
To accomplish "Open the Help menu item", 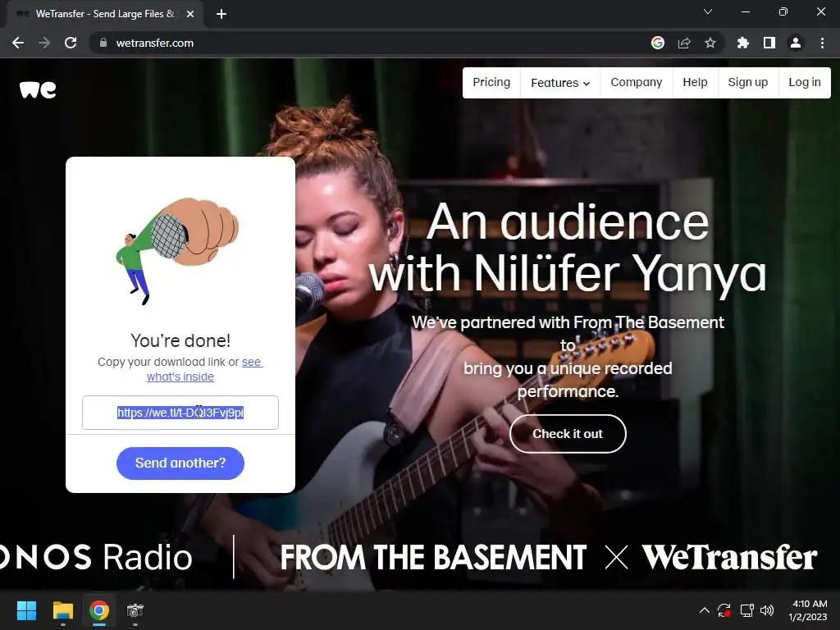I will [x=695, y=83].
